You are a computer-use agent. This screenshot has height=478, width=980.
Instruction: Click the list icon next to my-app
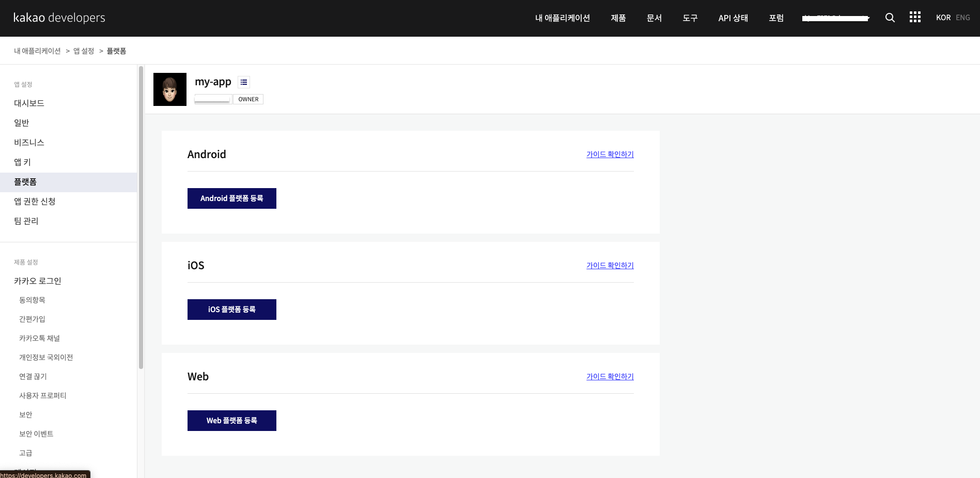click(244, 82)
